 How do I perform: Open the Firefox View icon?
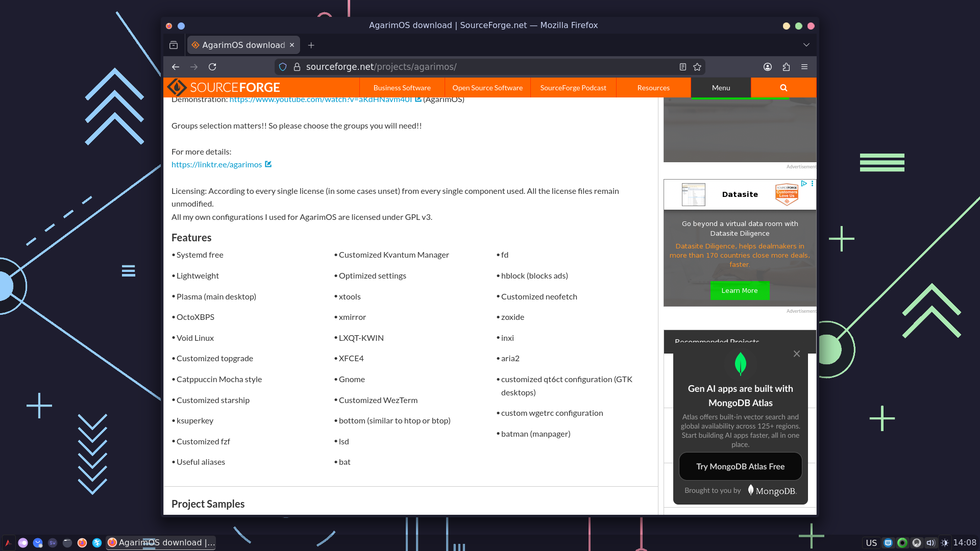coord(174,45)
